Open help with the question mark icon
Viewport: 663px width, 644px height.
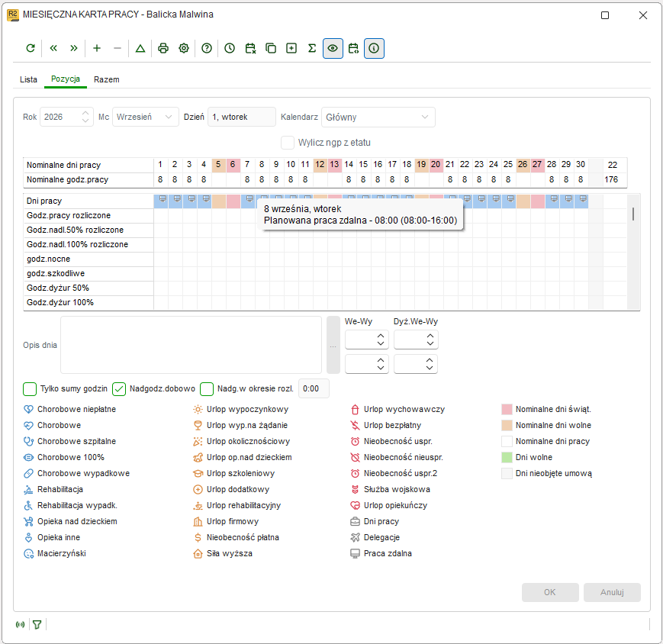207,48
